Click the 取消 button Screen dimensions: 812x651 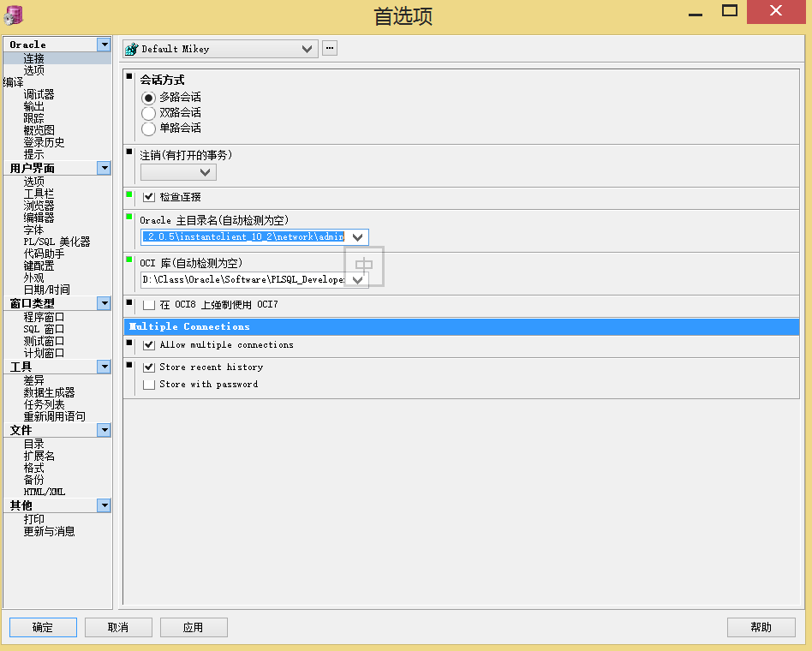point(118,627)
